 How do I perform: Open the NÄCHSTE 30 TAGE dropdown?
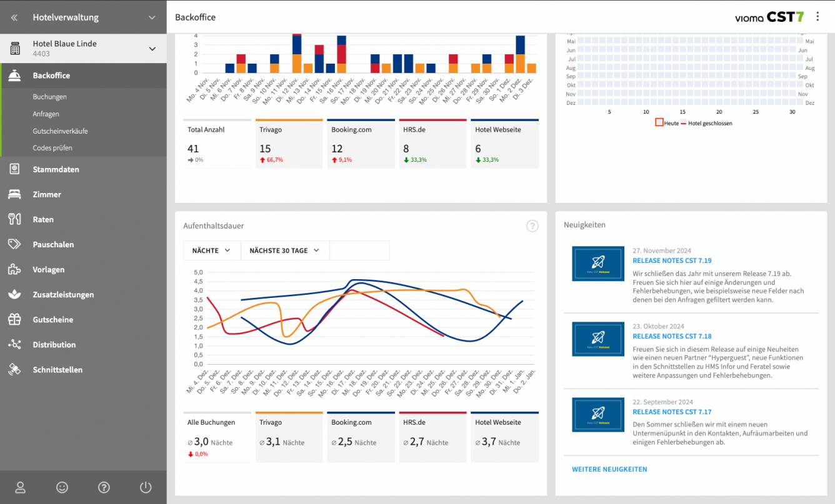[284, 250]
